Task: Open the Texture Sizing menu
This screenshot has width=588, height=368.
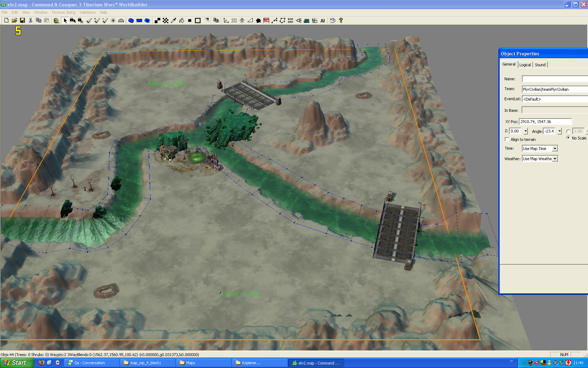Action: click(63, 12)
